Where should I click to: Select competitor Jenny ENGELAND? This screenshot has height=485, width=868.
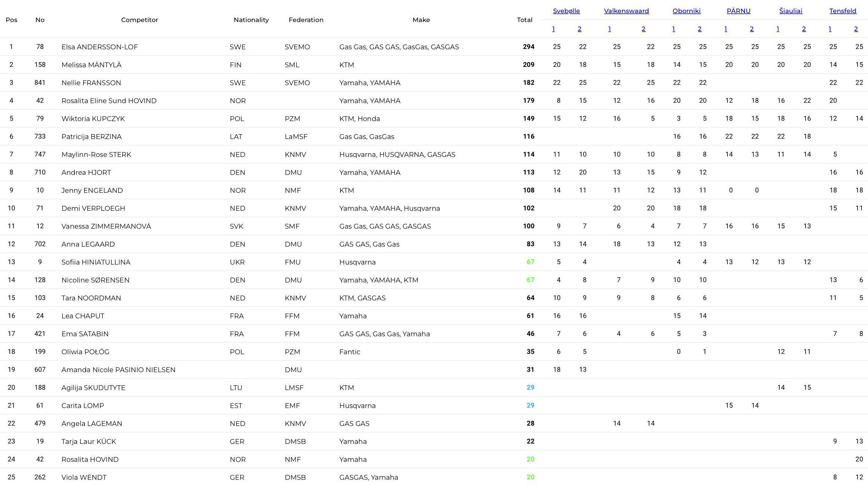pyautogui.click(x=92, y=190)
